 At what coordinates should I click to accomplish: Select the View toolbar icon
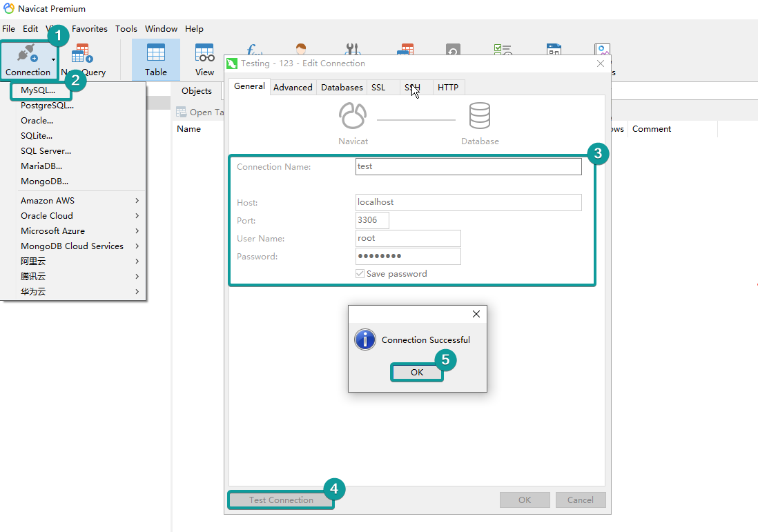coord(204,59)
